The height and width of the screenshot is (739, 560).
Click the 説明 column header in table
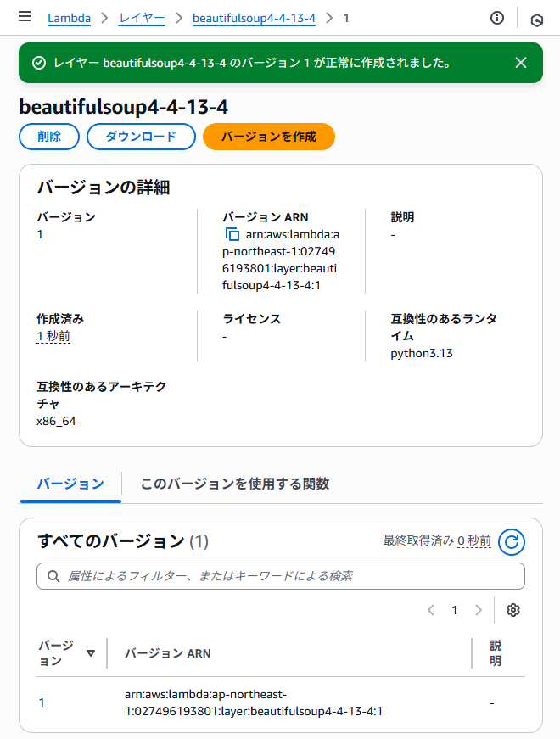pos(495,653)
